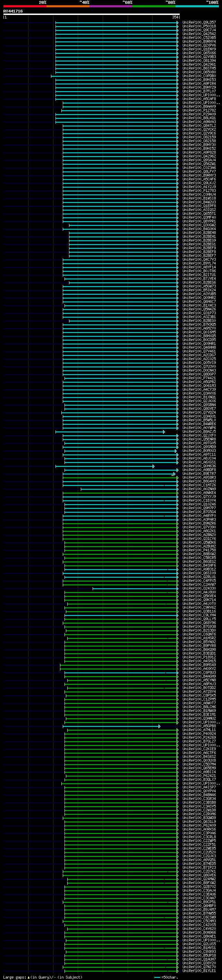This screenshot has height=980, width=222.
Task: Select the UniRef100_A8JC04 label
Action: click(199, 458)
